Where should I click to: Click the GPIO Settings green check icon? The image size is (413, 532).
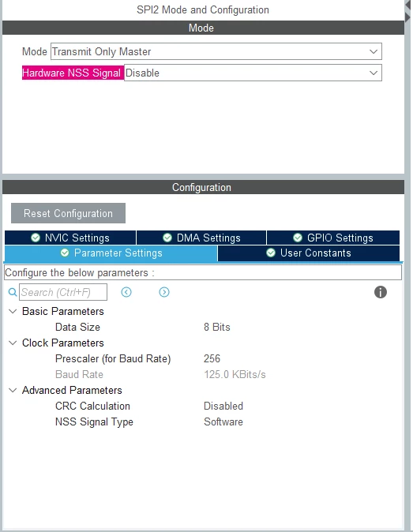tap(298, 238)
